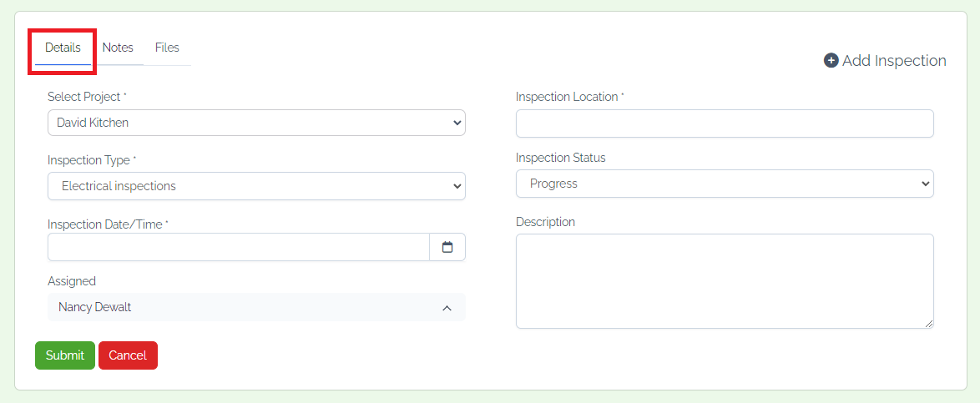Click the Add Inspection heading text
This screenshot has height=403, width=980.
(x=894, y=61)
